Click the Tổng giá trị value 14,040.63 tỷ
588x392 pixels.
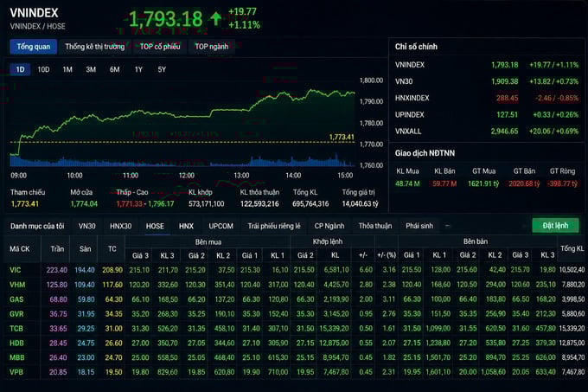click(360, 204)
